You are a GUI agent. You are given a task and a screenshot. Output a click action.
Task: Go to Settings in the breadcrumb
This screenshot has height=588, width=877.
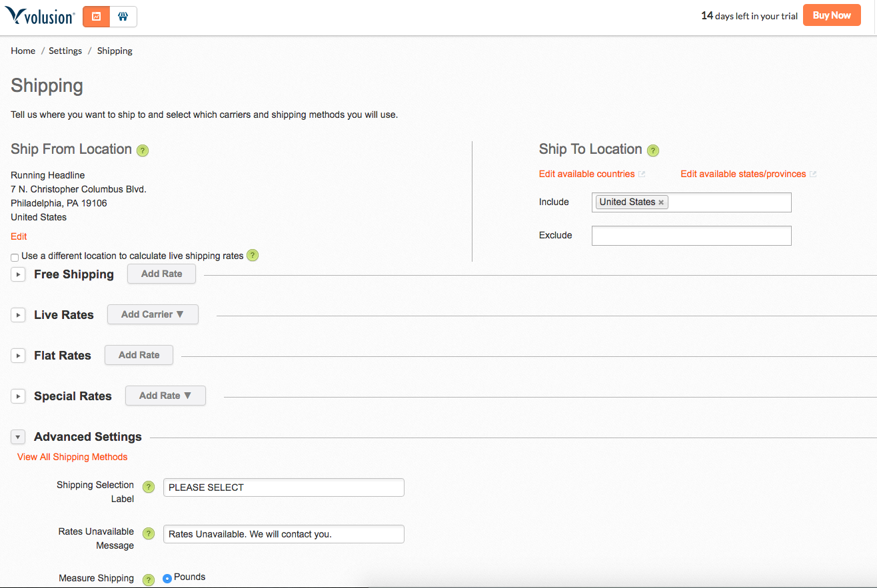pos(65,51)
